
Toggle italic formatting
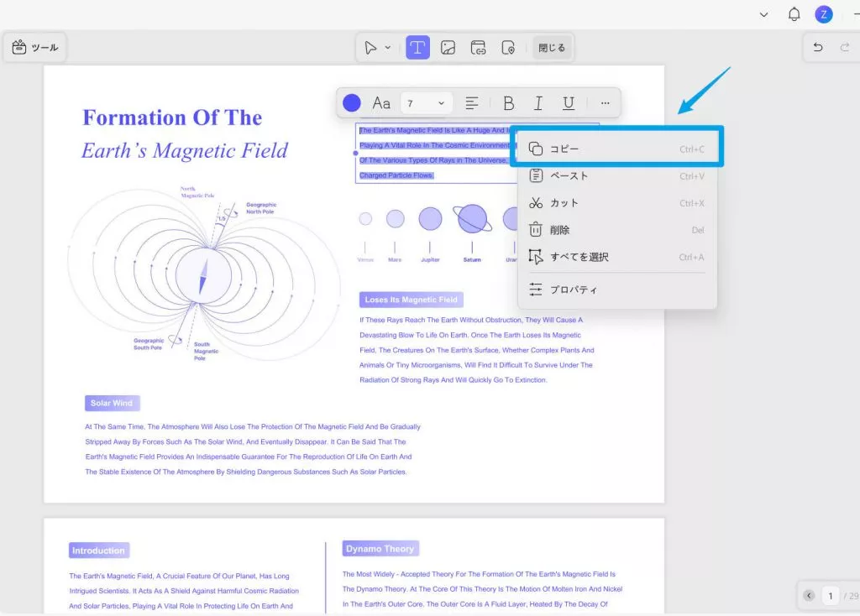(538, 103)
